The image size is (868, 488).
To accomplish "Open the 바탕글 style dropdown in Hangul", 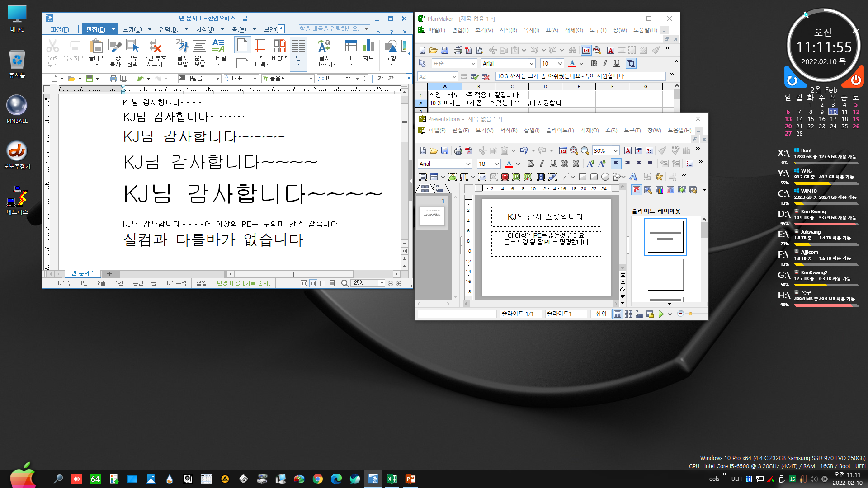I will click(x=217, y=79).
